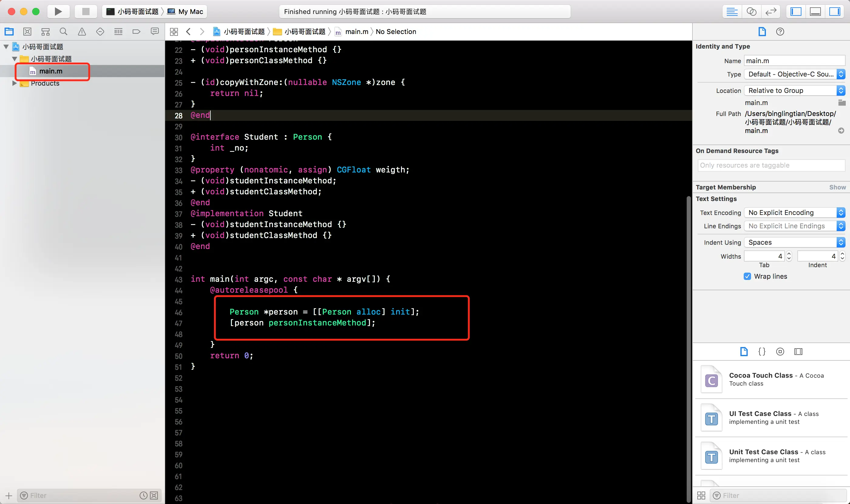Toggle the Debug area bottom panel
This screenshot has height=504, width=850.
pos(815,12)
